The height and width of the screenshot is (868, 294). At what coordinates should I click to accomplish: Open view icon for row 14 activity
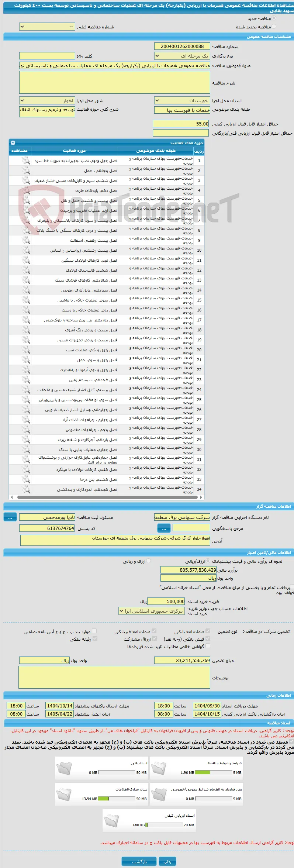pos(25,290)
